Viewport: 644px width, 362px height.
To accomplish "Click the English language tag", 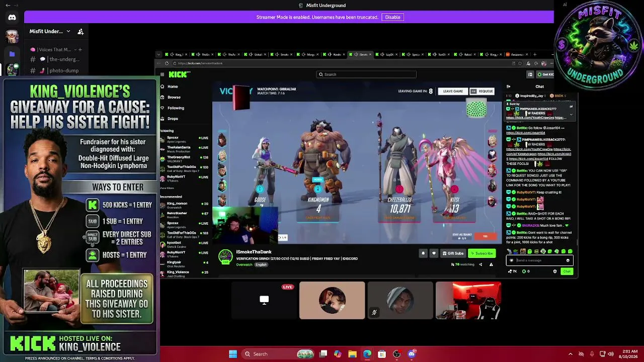I will coord(261,265).
